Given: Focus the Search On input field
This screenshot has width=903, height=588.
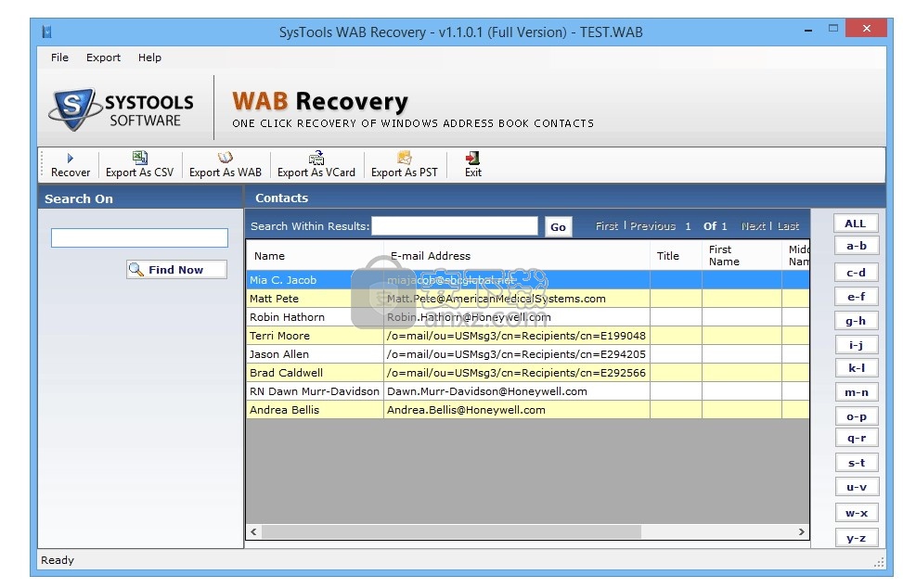Looking at the screenshot, I should [x=139, y=237].
